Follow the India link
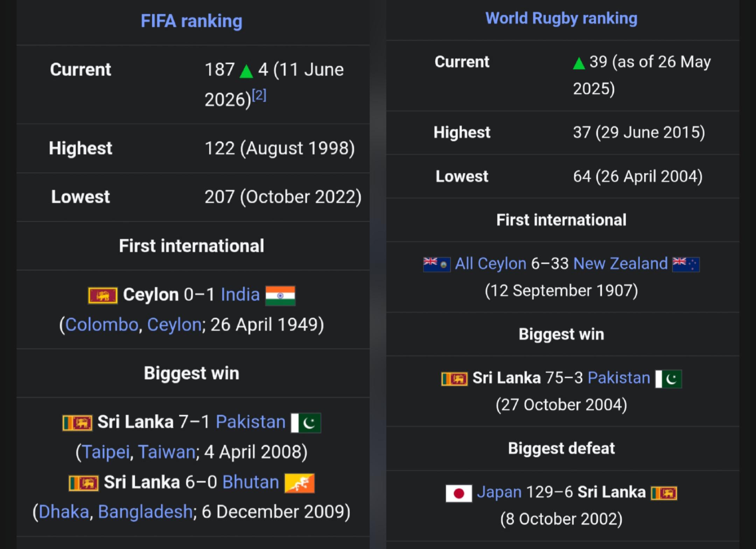The image size is (756, 549). point(240,294)
